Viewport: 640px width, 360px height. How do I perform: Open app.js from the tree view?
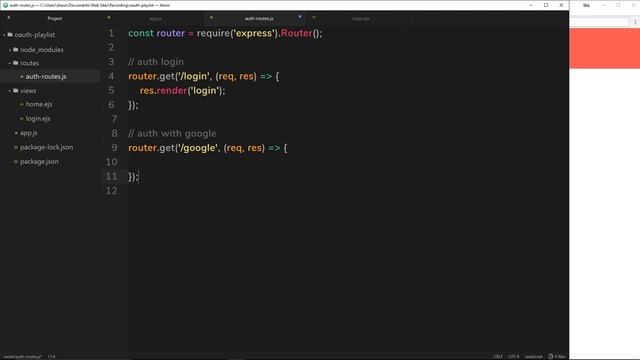(x=29, y=133)
